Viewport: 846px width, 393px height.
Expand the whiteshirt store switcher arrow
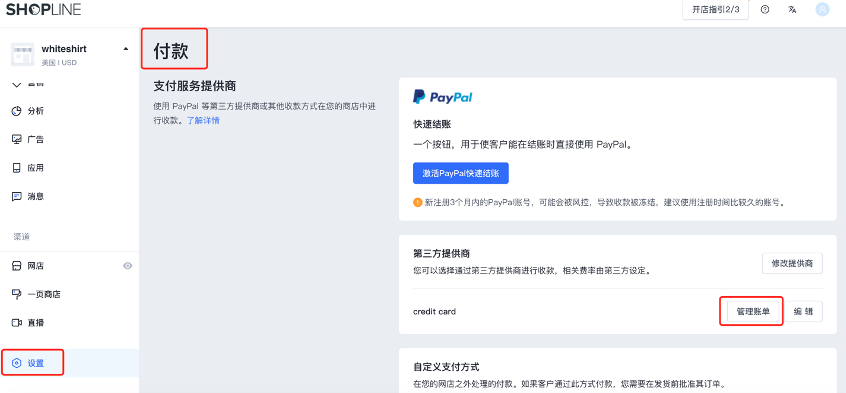(126, 49)
